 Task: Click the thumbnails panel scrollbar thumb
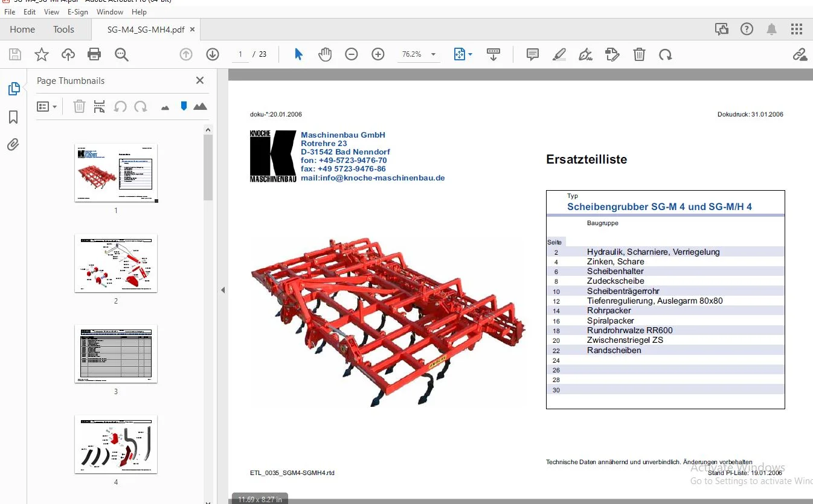(x=208, y=167)
